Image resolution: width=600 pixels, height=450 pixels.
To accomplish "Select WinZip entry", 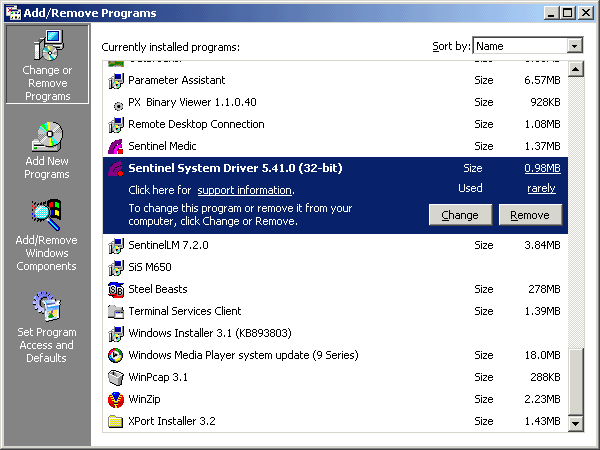I will 335,399.
